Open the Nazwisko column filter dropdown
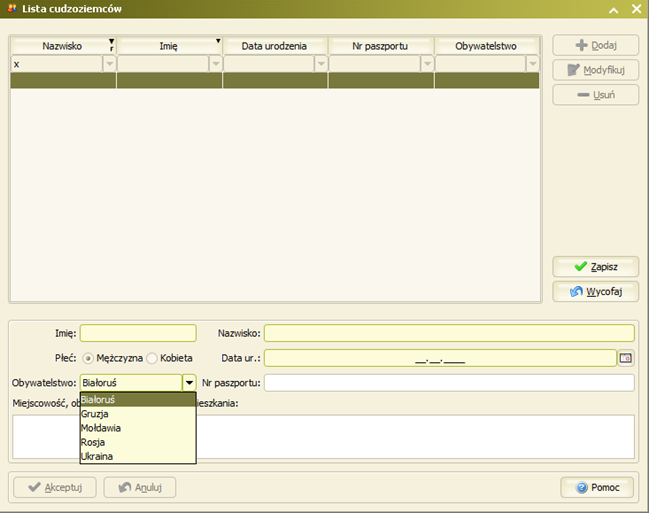Image resolution: width=649 pixels, height=513 pixels. (x=109, y=64)
